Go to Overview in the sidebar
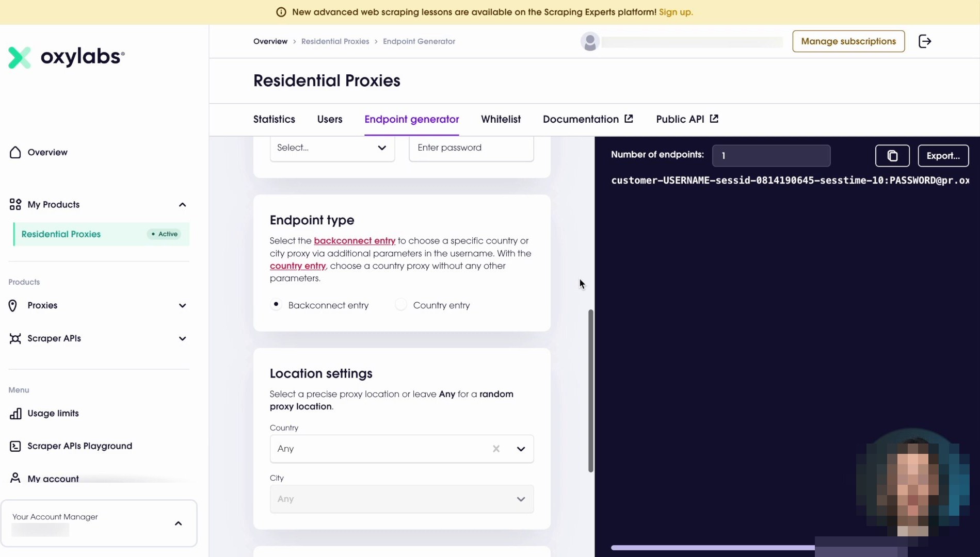Image resolution: width=980 pixels, height=557 pixels. click(47, 152)
